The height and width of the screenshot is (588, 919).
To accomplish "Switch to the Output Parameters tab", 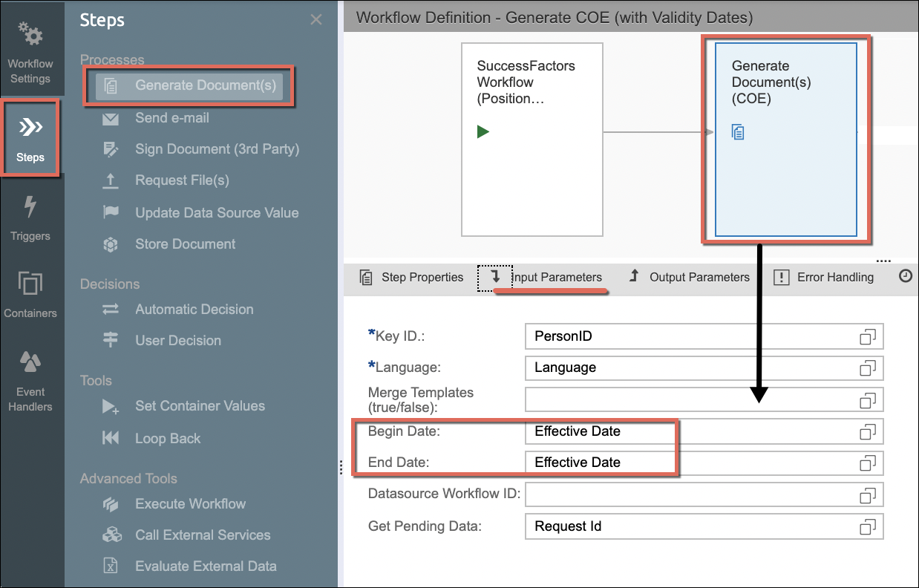I will point(689,277).
